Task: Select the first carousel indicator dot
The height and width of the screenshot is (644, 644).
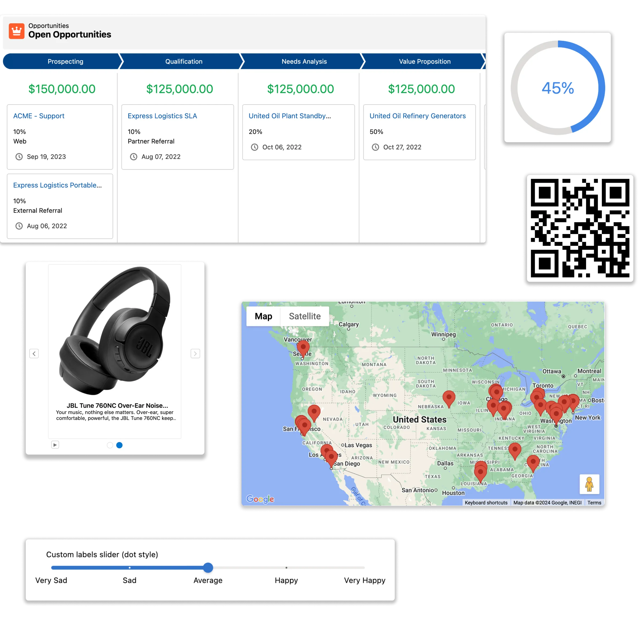Action: click(110, 445)
